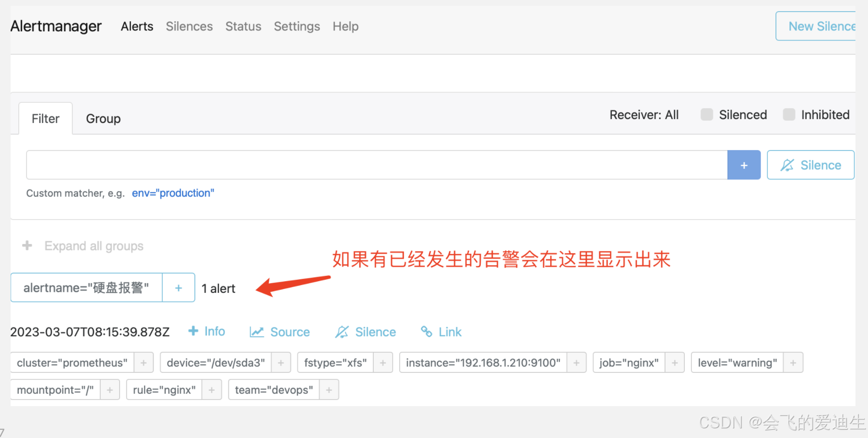
Task: Click the plus next to job="nginx" label
Action: coord(675,363)
